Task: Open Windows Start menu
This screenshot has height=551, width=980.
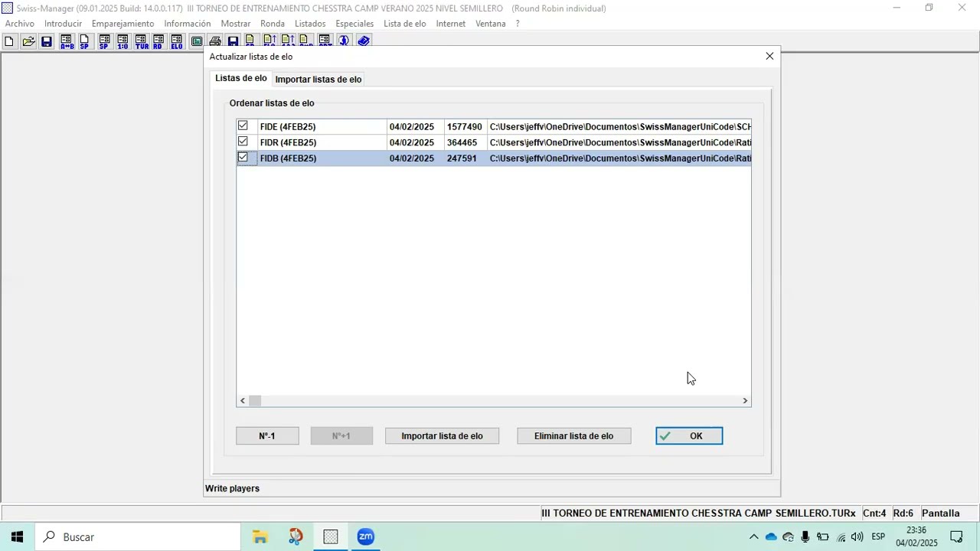Action: click(x=17, y=537)
